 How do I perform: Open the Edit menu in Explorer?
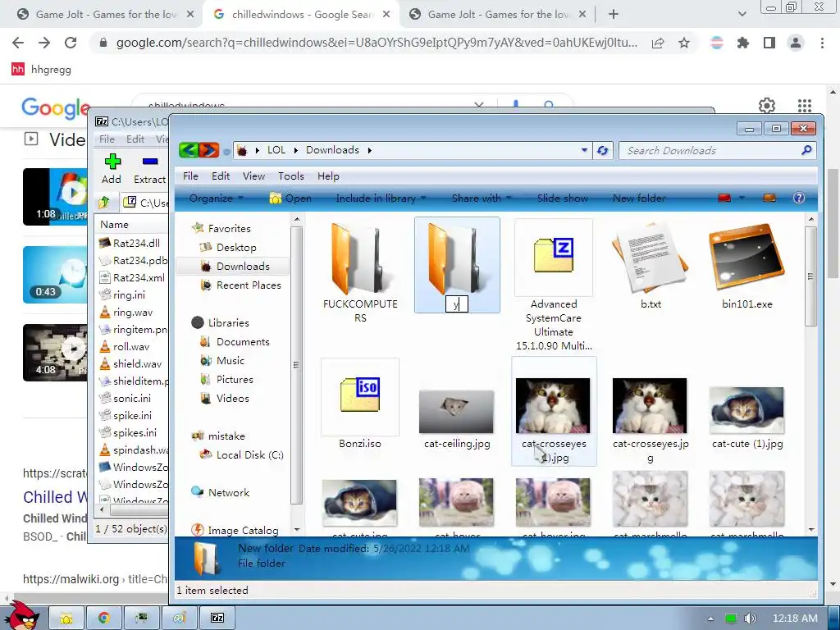click(220, 176)
